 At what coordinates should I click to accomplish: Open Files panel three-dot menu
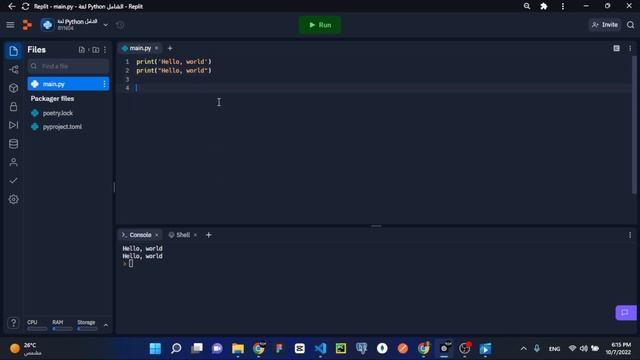(105, 50)
